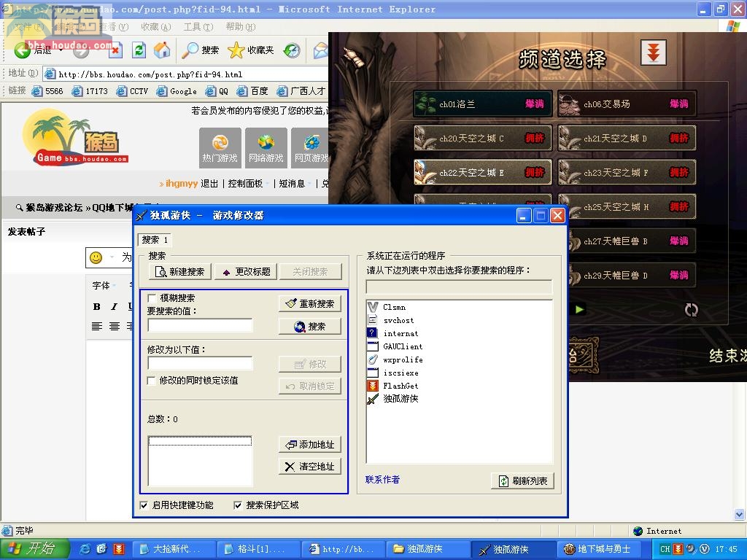The width and height of the screenshot is (747, 560).
Task: Click the align left icon in forum editor
Action: point(97,326)
